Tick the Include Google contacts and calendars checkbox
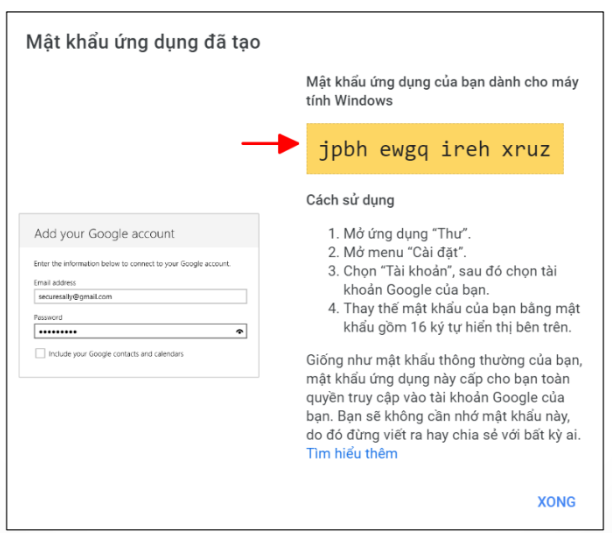Screen dimensions: 612x533 39,353
